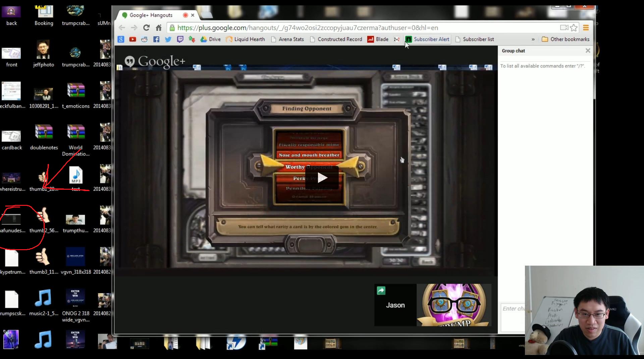This screenshot has width=644, height=359.
Task: Play the Hearthstone video
Action: pos(322,177)
